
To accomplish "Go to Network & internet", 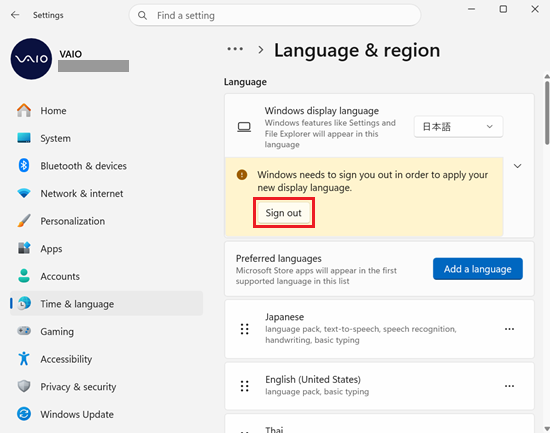I will (x=106, y=193).
